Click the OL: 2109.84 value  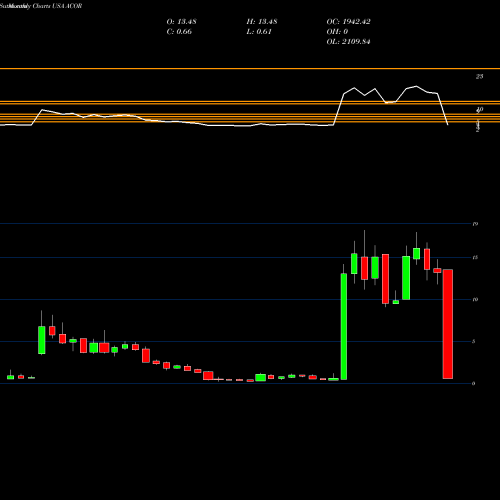pyautogui.click(x=348, y=42)
